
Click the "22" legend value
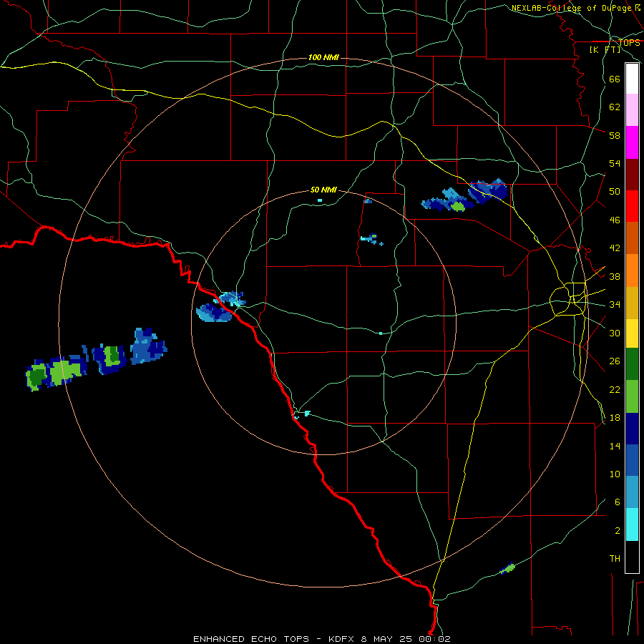(x=615, y=389)
